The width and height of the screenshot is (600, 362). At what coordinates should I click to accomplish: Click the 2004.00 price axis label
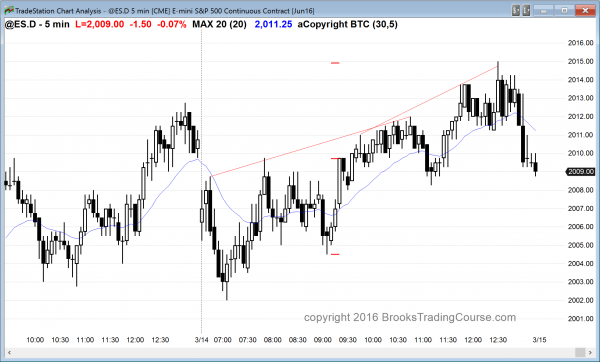pyautogui.click(x=580, y=263)
